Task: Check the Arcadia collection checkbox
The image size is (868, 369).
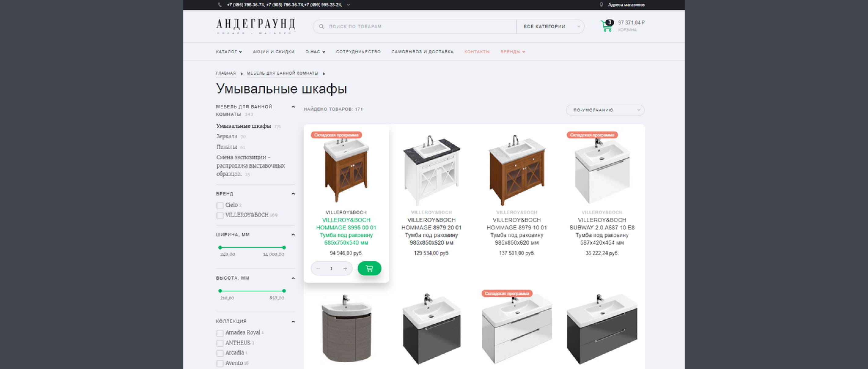Action: (220, 353)
